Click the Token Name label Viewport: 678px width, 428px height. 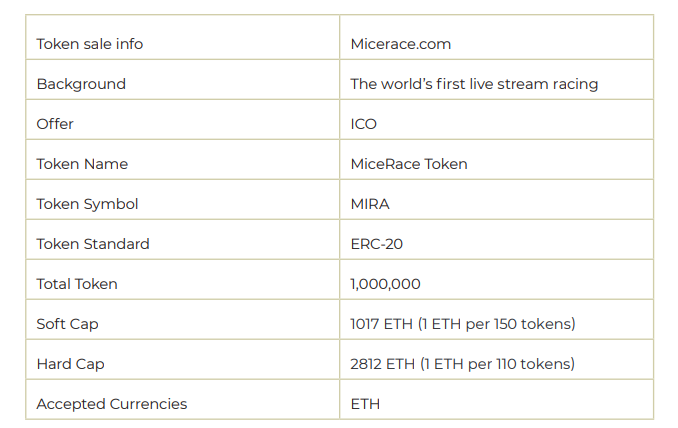click(x=82, y=164)
